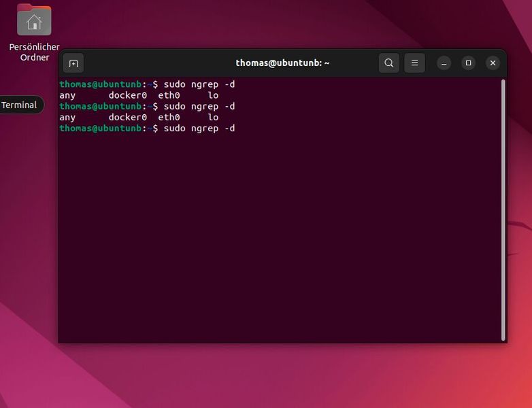Click 'eth0' in second completion output
Image resolution: width=532 pixels, height=408 pixels.
point(169,118)
